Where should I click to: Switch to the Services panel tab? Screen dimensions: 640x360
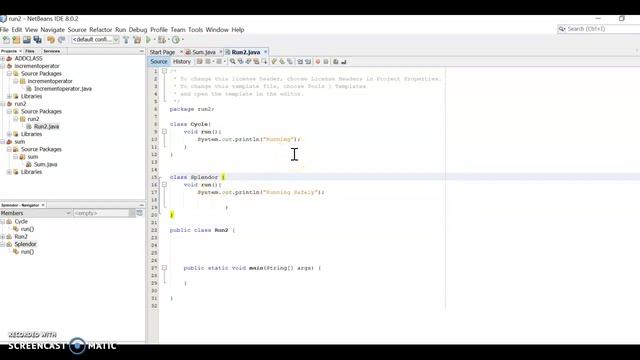pos(51,51)
